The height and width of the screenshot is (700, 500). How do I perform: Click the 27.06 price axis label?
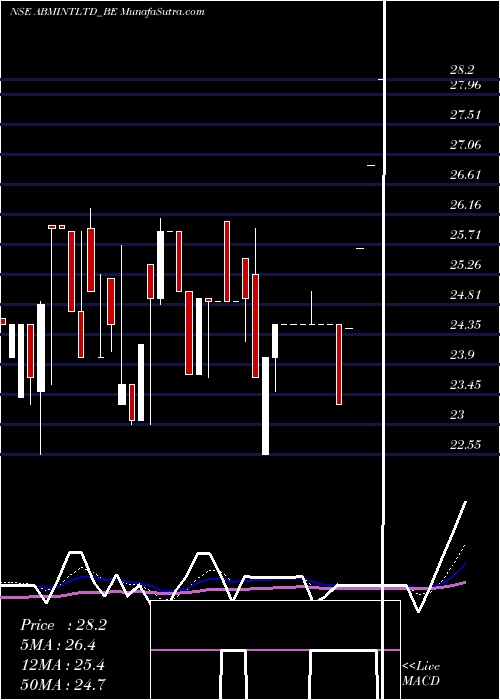[465, 145]
